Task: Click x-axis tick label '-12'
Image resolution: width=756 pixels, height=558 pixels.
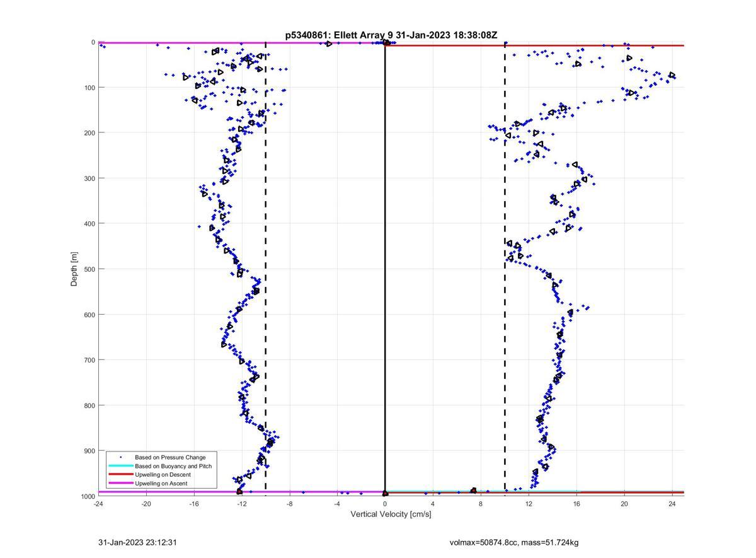Action: tap(242, 504)
